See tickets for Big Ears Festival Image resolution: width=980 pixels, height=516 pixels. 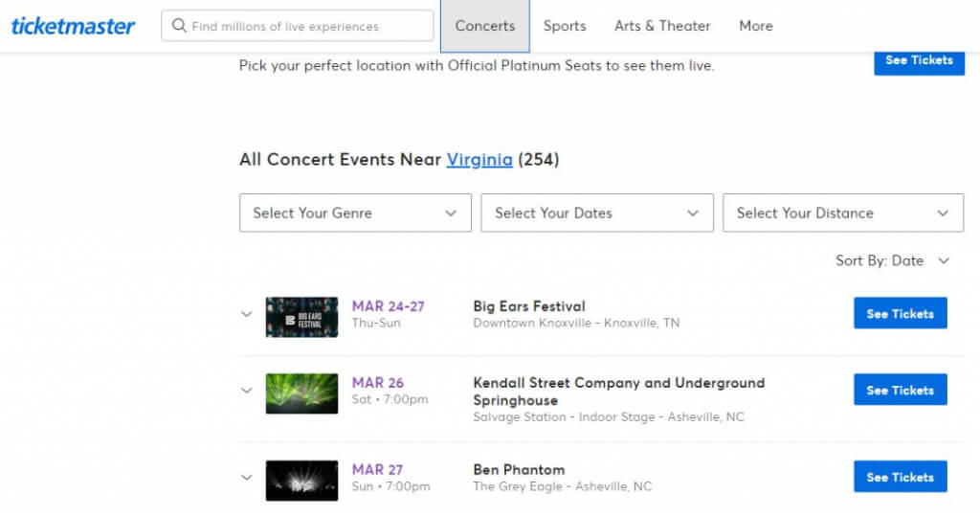click(900, 313)
